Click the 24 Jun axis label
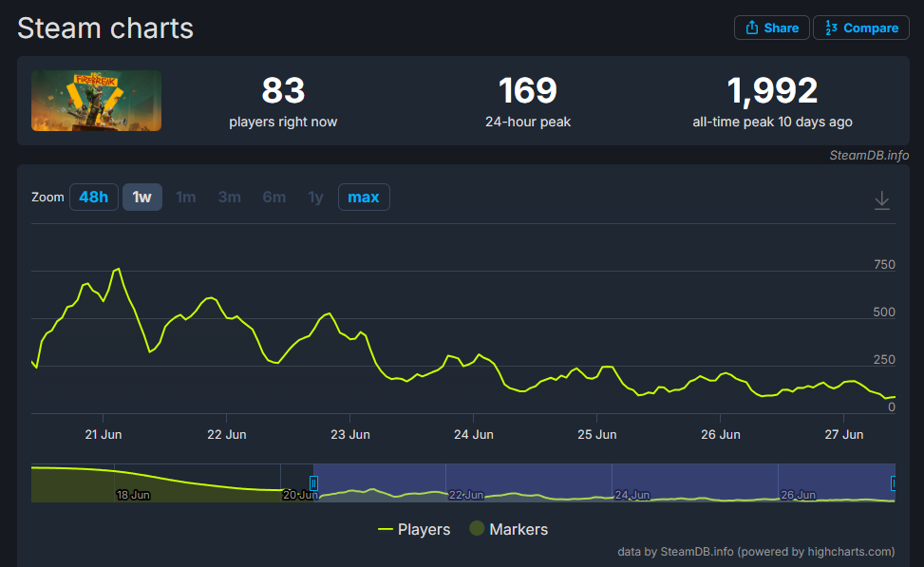This screenshot has width=924, height=567. 474,434
